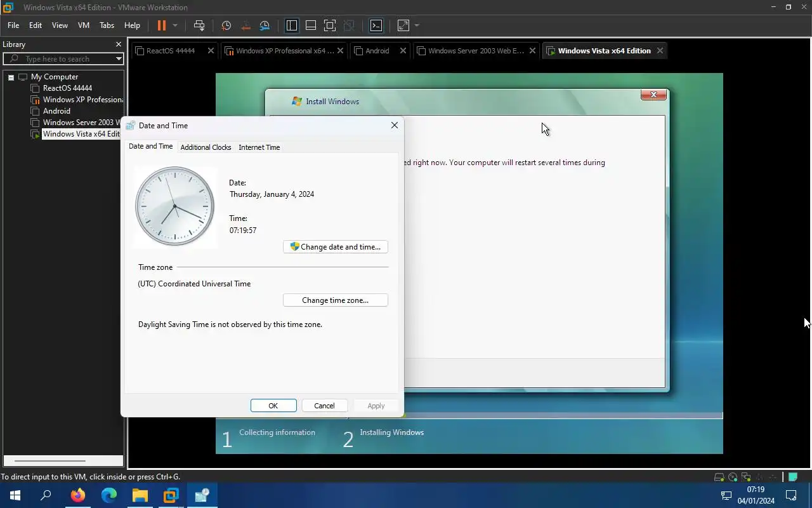
Task: Click the Change date and time button
Action: pyautogui.click(x=336, y=247)
